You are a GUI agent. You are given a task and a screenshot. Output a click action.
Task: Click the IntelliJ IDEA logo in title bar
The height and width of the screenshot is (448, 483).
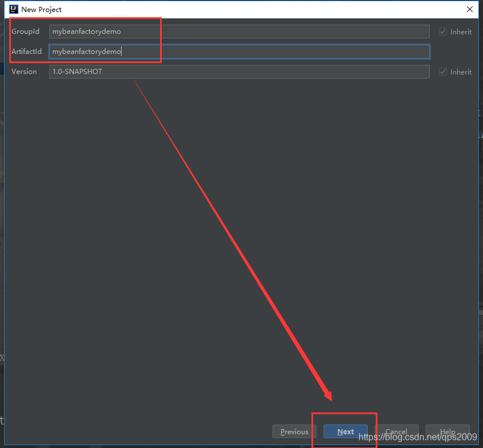pos(14,10)
